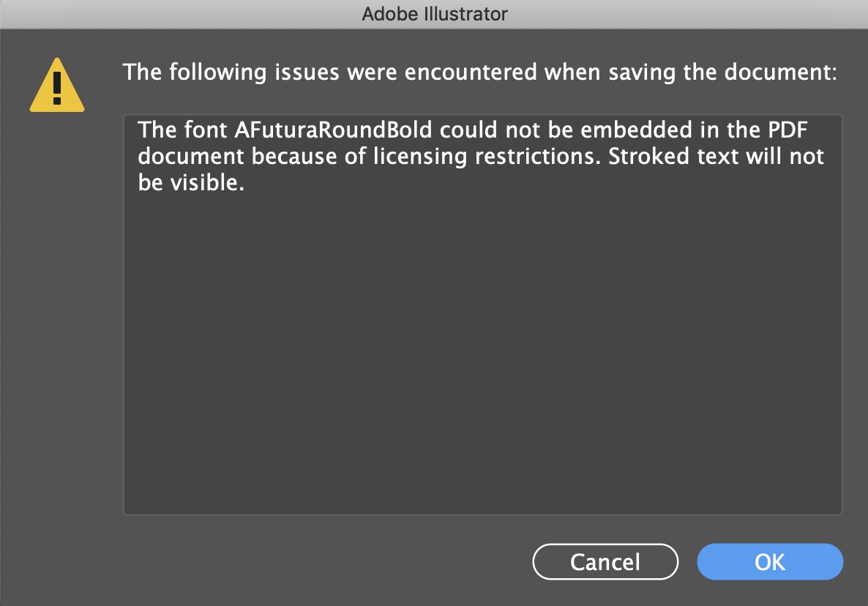868x606 pixels.
Task: Click exclamation mark inside the warning icon
Action: click(57, 88)
